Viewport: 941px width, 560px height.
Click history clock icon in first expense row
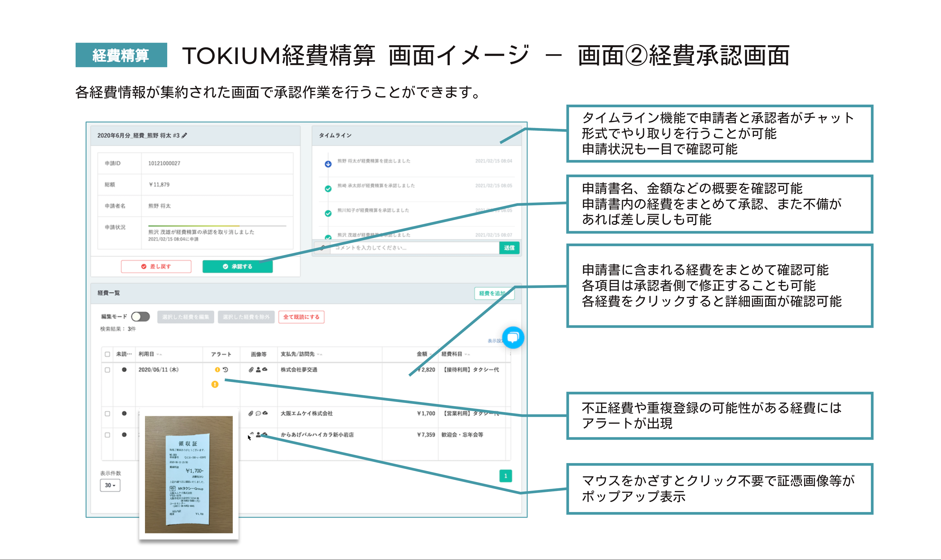225,370
